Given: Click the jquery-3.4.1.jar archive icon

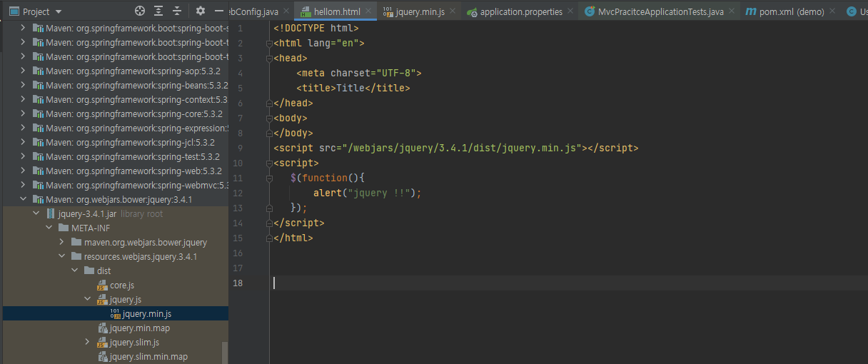Looking at the screenshot, I should [x=51, y=214].
